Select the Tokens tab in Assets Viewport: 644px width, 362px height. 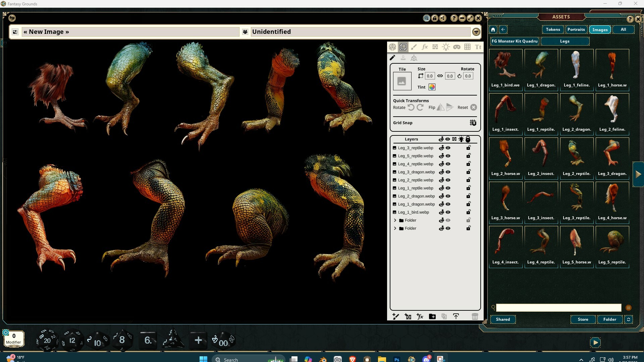(x=553, y=29)
